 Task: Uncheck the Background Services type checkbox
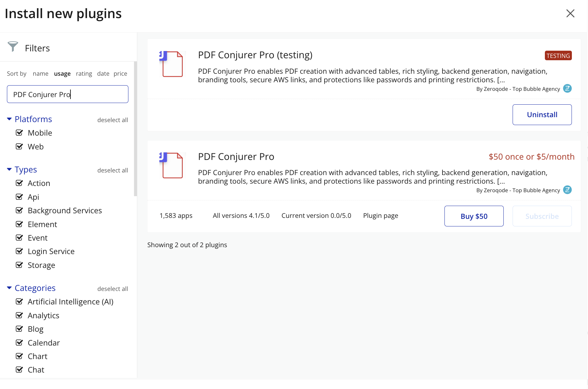coord(19,210)
